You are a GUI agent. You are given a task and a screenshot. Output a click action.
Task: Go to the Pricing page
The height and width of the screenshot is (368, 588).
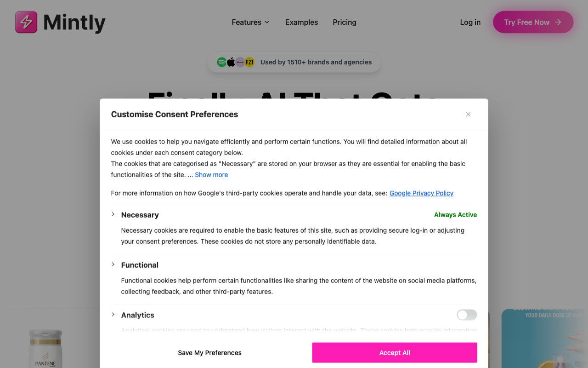click(x=345, y=22)
